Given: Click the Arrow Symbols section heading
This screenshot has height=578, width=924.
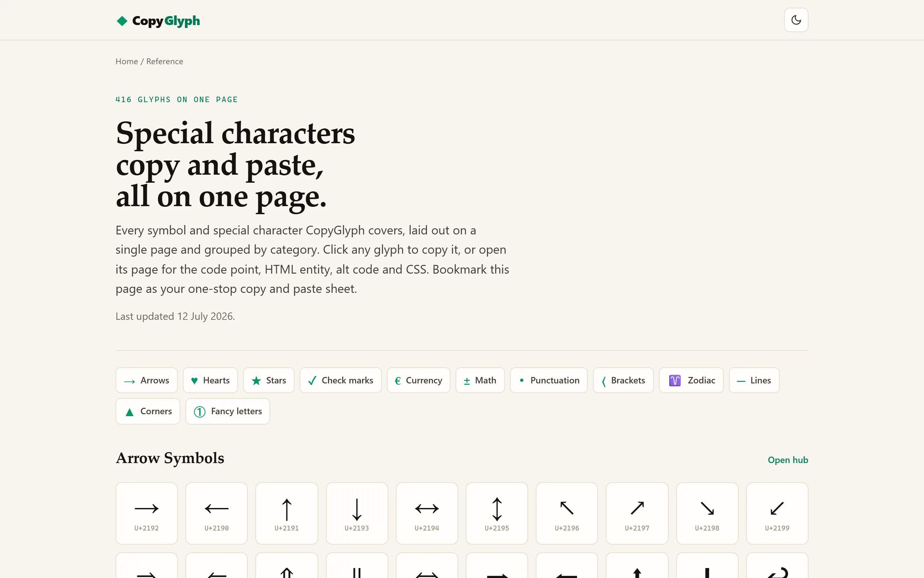Looking at the screenshot, I should (170, 458).
